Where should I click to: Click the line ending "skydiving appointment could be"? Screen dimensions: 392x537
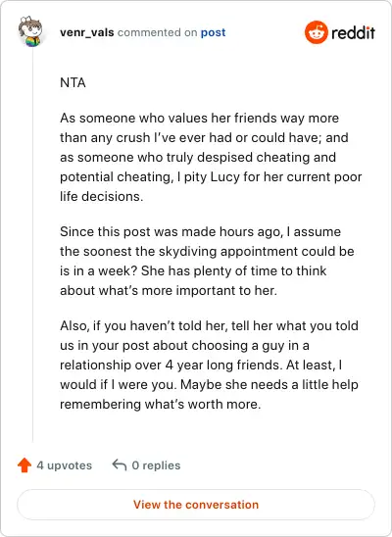click(207, 251)
